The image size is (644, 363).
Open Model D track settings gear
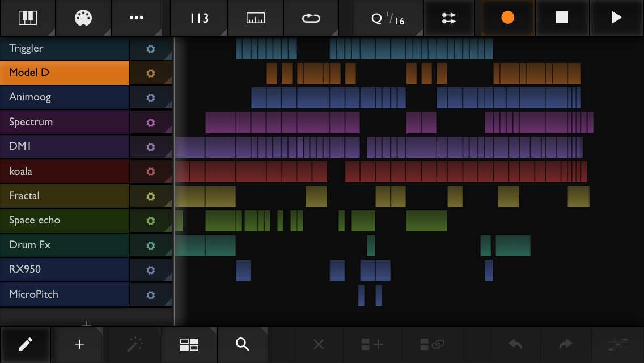(151, 73)
